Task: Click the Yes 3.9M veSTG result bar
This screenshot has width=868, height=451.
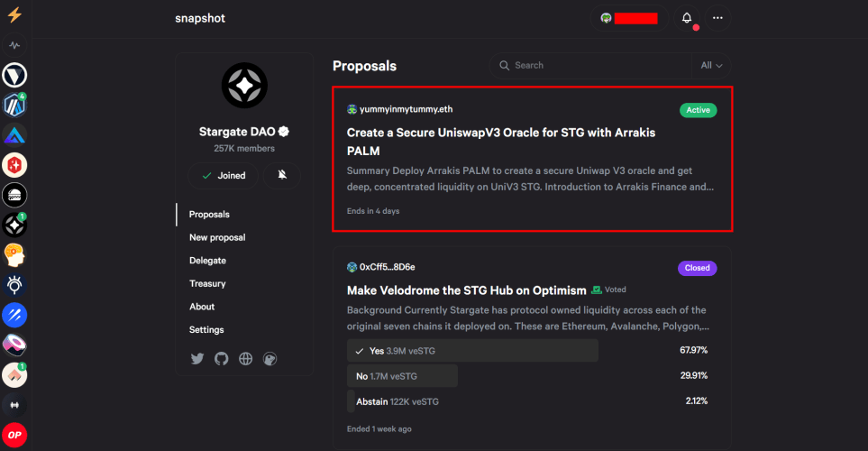Action: click(x=472, y=351)
